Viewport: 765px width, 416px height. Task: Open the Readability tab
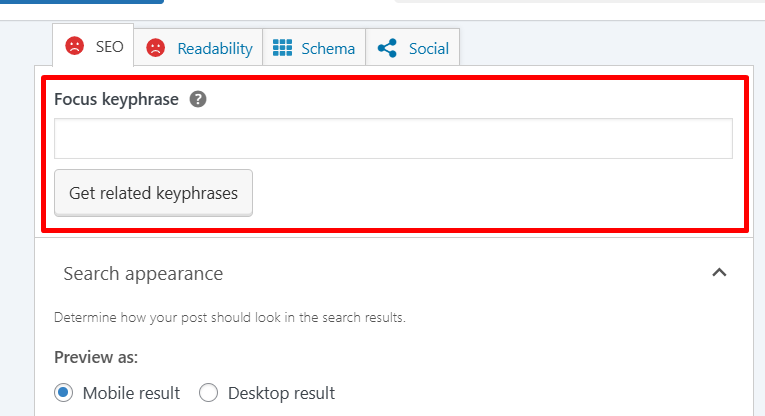click(x=199, y=48)
